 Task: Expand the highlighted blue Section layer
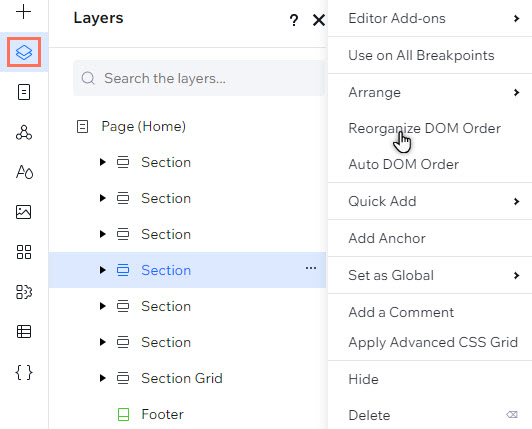click(102, 270)
